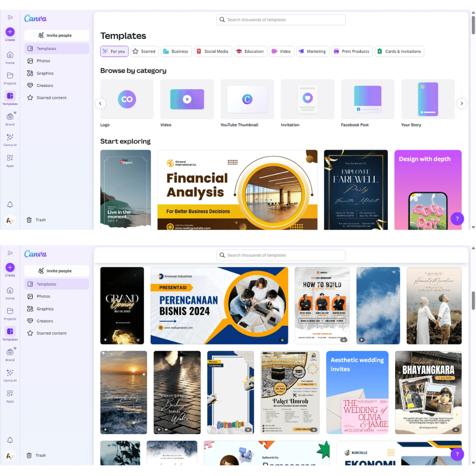Image resolution: width=476 pixels, height=476 pixels.
Task: Expand more categories with the right chevron
Action: pos(462,103)
